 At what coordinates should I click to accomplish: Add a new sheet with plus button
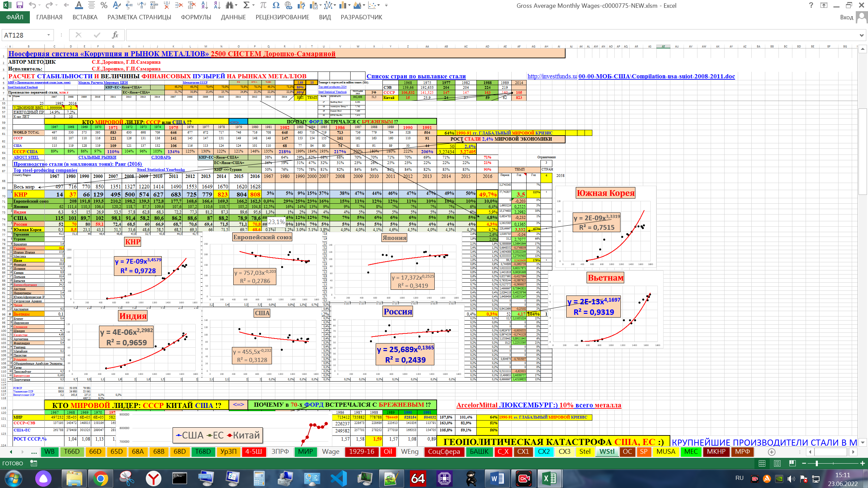coord(772,452)
